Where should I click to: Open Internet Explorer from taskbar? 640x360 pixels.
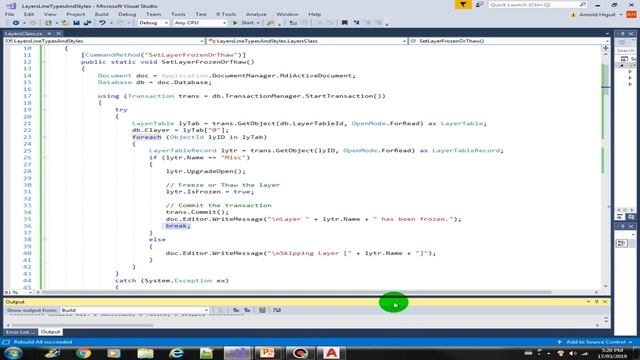tap(176, 353)
